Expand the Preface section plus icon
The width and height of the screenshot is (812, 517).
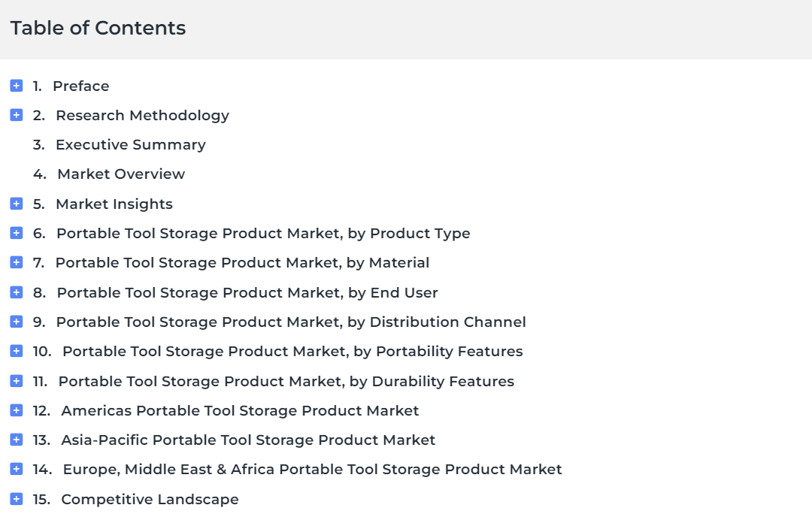pyautogui.click(x=16, y=86)
